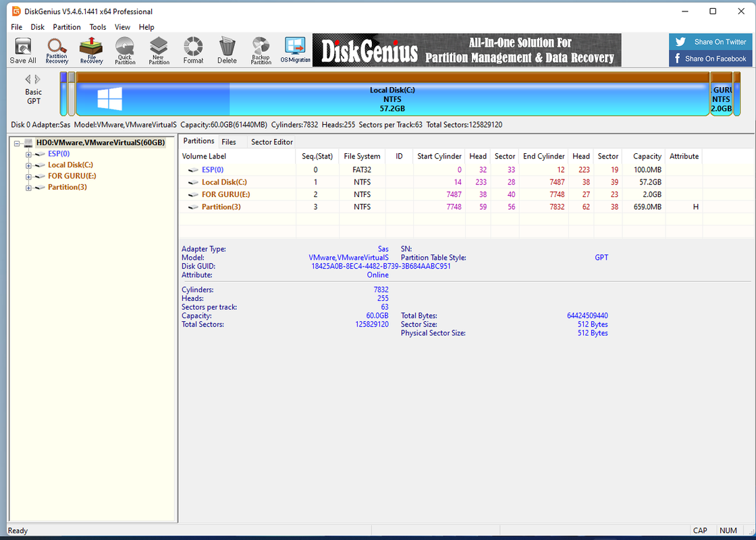This screenshot has width=756, height=540.
Task: Click the 64424509440 total bytes value
Action: (587, 316)
